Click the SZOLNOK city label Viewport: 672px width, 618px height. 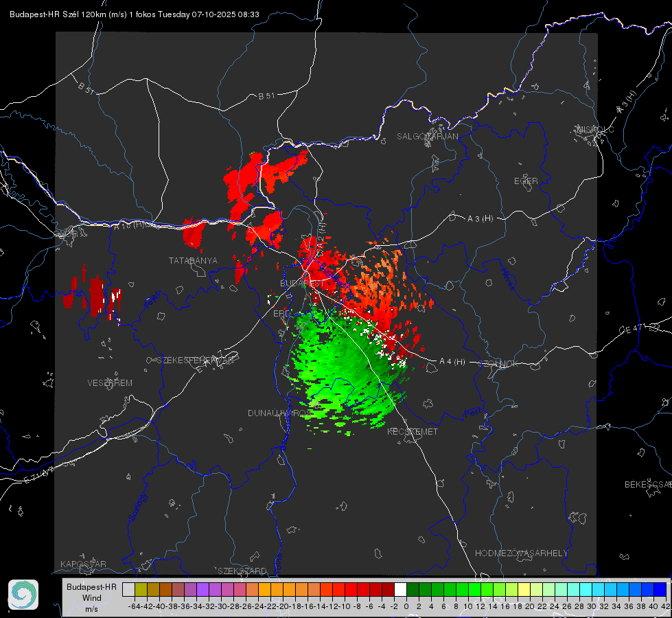[498, 364]
